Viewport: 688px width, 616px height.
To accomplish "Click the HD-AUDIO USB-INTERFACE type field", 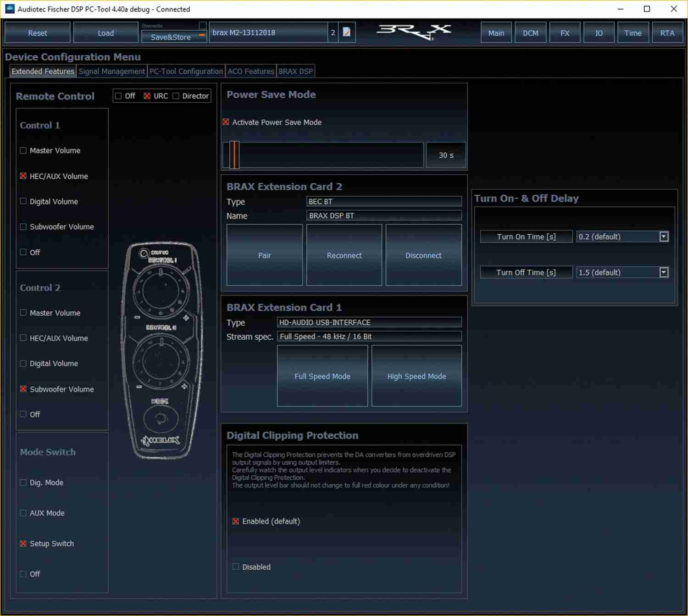I will (369, 322).
